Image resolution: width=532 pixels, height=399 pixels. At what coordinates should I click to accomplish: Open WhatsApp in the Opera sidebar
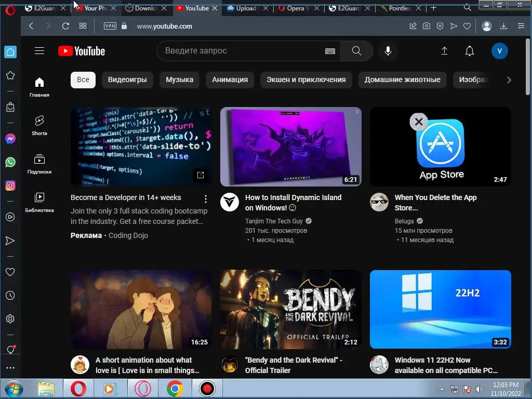(10, 162)
